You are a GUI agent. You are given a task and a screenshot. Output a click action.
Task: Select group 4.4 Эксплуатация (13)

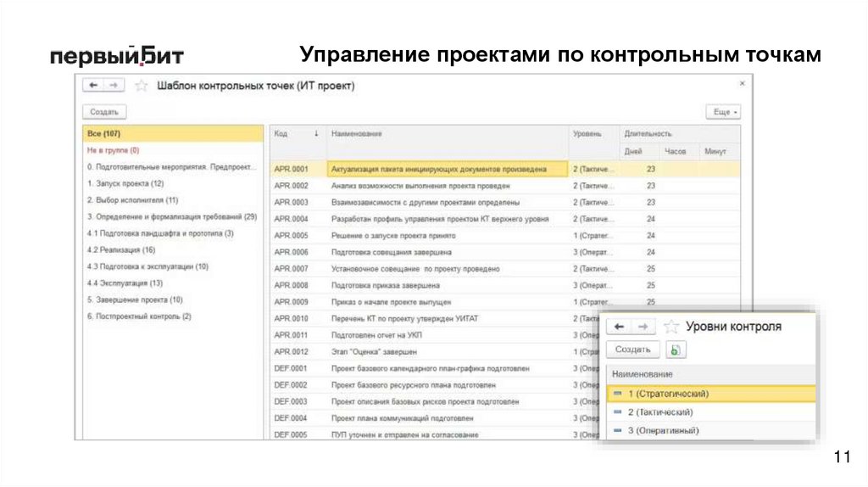(173, 283)
